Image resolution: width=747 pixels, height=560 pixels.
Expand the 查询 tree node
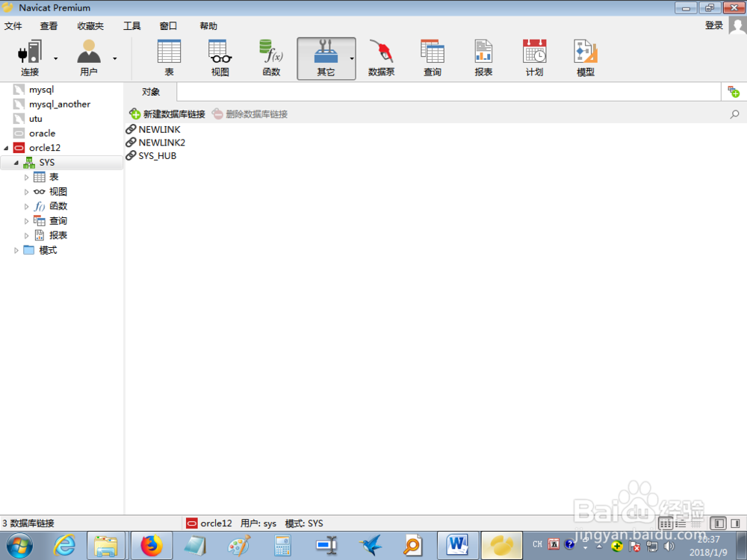tap(26, 221)
